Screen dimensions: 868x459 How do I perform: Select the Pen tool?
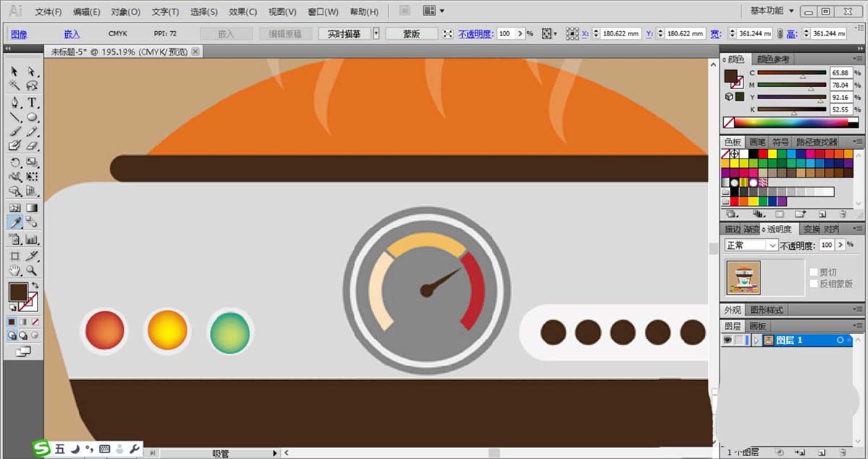point(14,102)
